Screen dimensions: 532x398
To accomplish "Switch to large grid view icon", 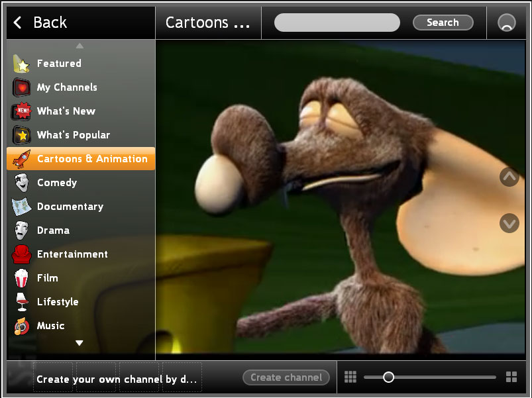I will [511, 377].
